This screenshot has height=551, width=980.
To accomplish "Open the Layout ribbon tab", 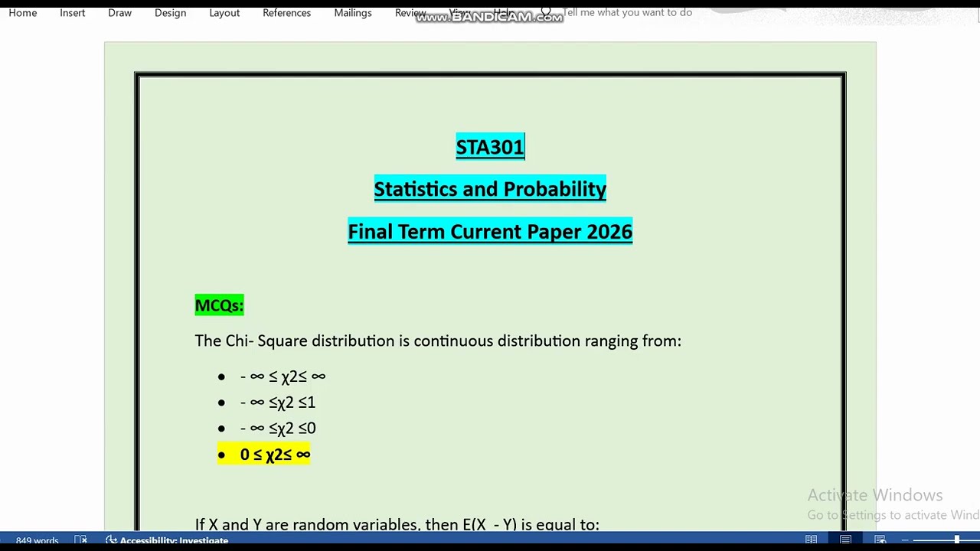I will point(224,12).
